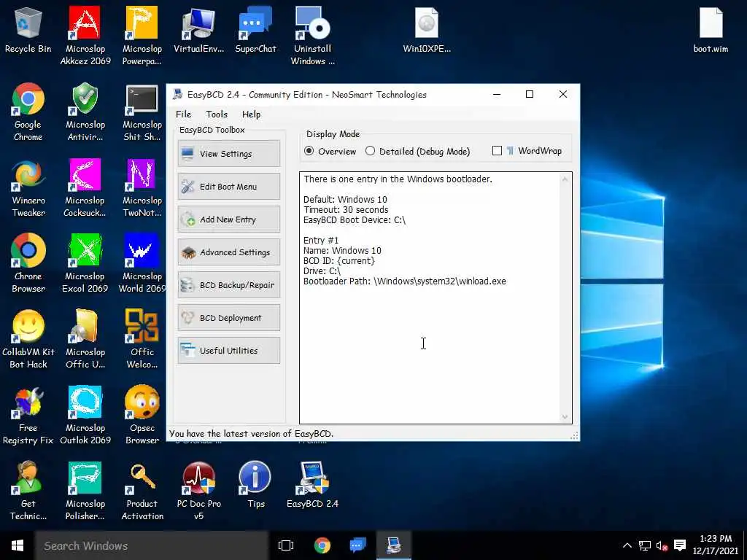Open BCD Deployment section
This screenshot has height=560, width=747.
point(228,318)
